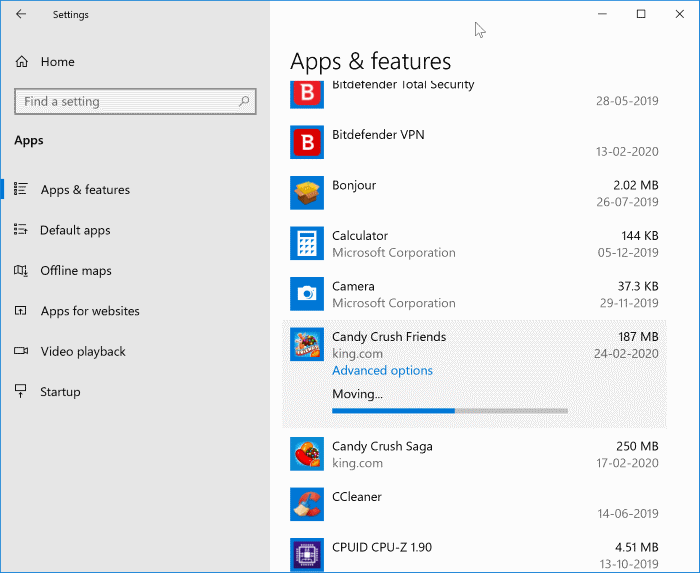Select the Bonjour app name
This screenshot has width=700, height=573.
click(354, 185)
